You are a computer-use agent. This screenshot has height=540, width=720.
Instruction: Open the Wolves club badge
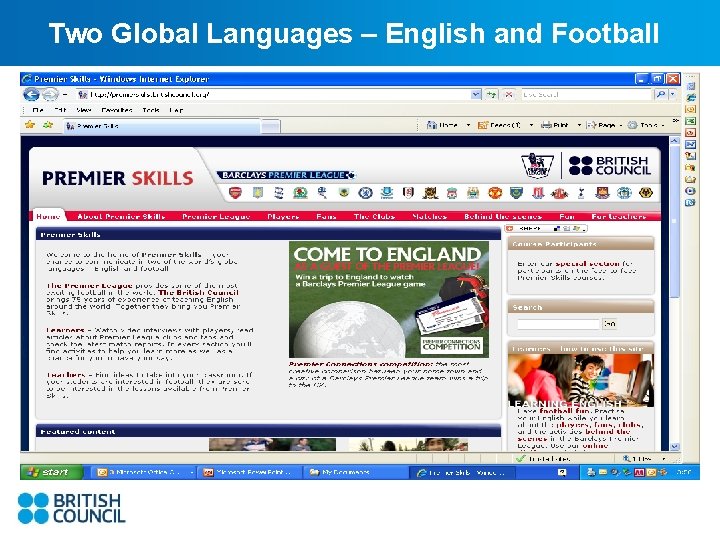coord(646,193)
